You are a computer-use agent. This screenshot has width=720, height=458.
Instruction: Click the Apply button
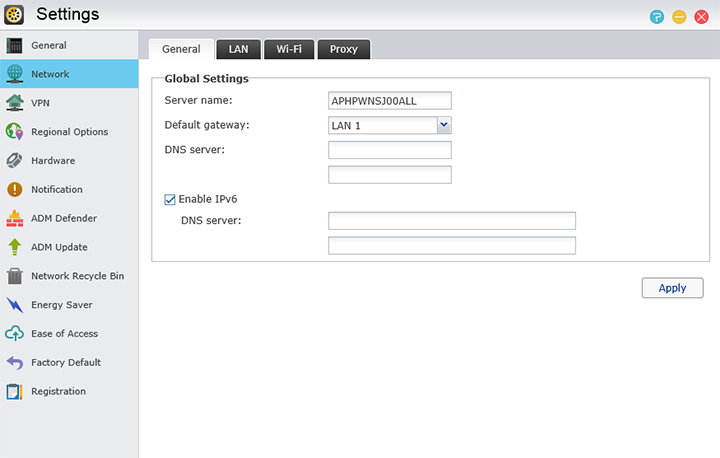tap(672, 288)
